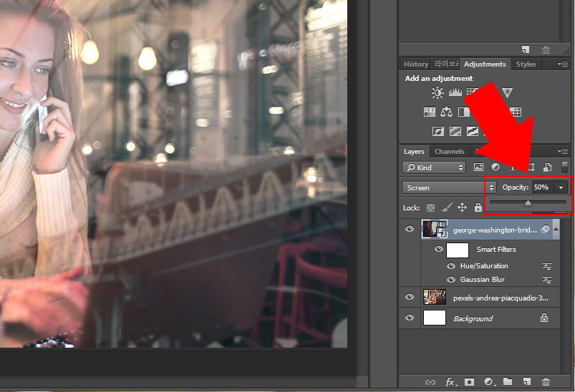Image resolution: width=575 pixels, height=392 pixels.
Task: Hide the Smart Filters group
Action: pos(438,249)
